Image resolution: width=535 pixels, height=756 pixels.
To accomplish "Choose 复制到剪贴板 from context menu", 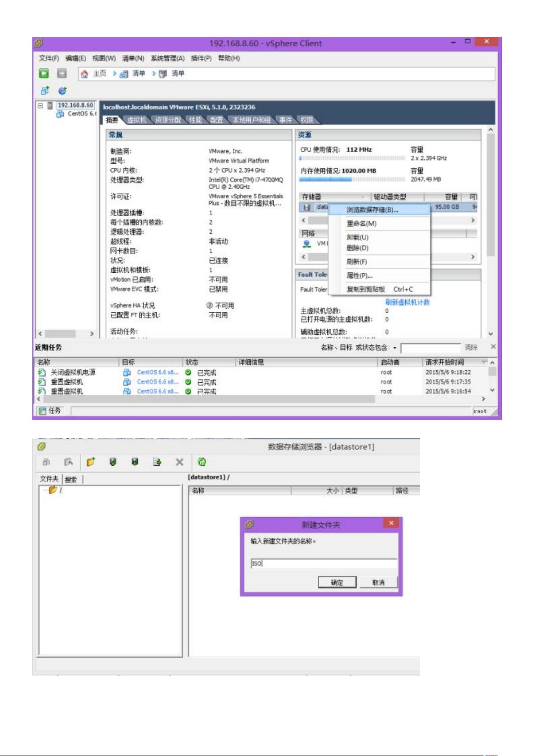I will [x=379, y=289].
